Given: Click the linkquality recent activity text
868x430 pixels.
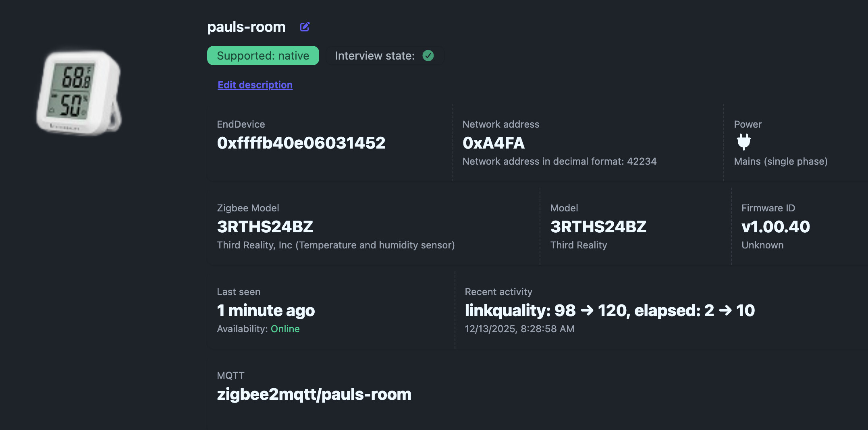Looking at the screenshot, I should click(609, 310).
